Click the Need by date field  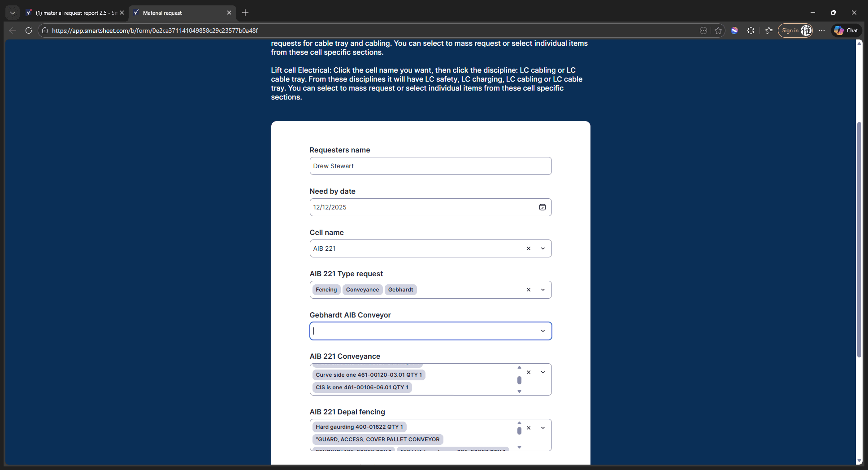tap(430, 207)
